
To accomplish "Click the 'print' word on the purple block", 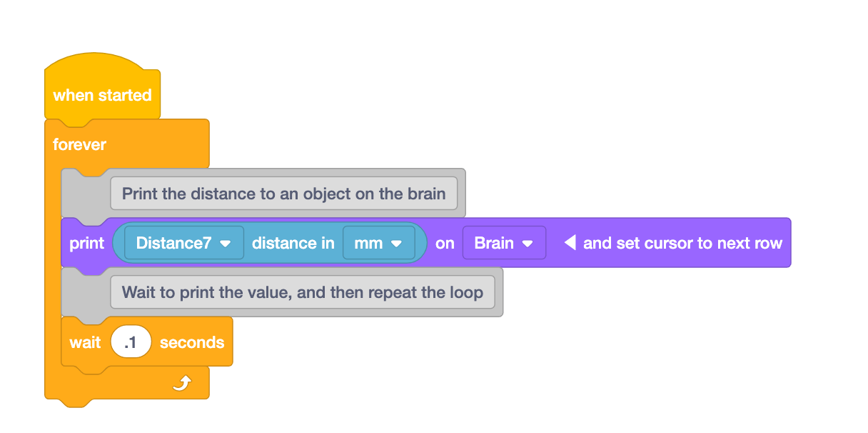I will tap(86, 243).
